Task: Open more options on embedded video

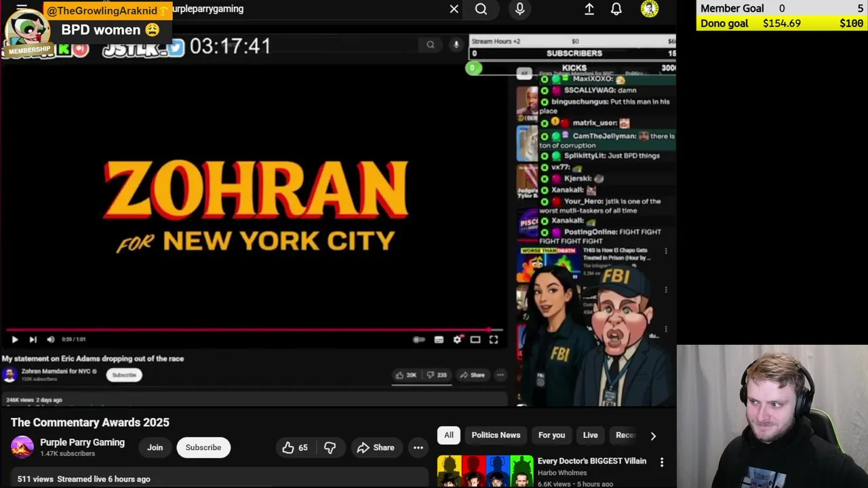Action: pyautogui.click(x=500, y=375)
